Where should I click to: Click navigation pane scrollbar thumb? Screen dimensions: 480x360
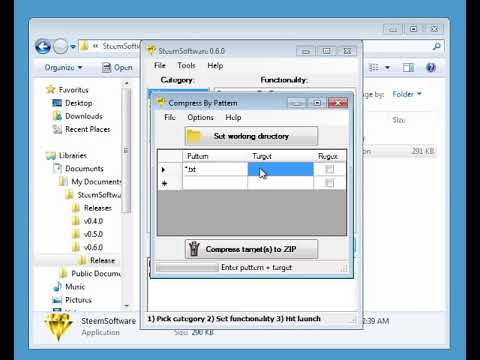point(126,151)
